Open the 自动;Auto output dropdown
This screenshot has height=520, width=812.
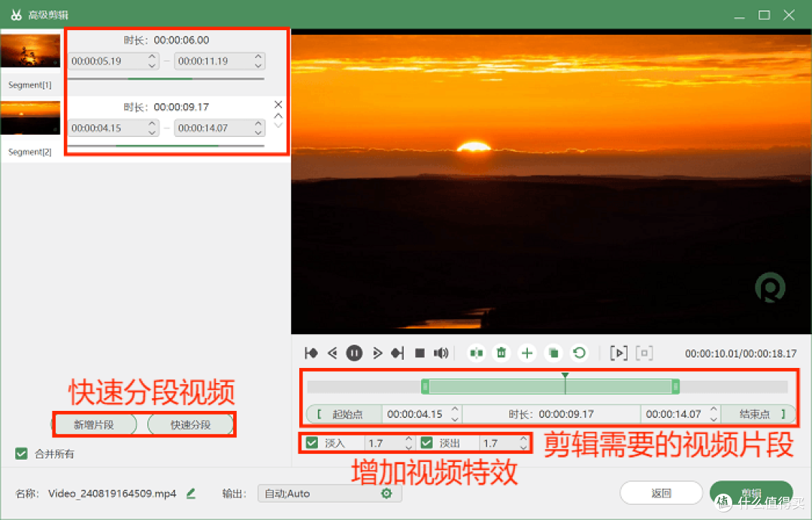pos(329,493)
